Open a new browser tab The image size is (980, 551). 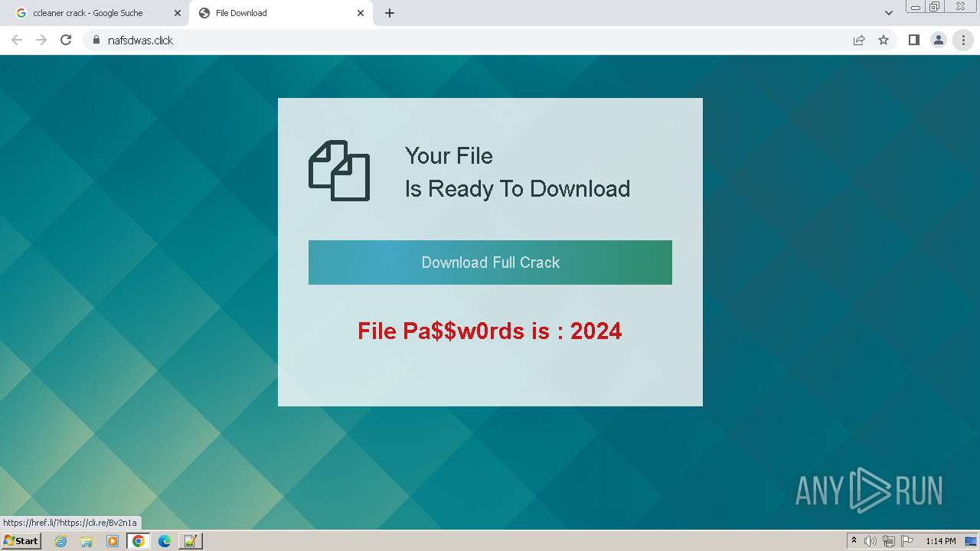click(x=390, y=13)
